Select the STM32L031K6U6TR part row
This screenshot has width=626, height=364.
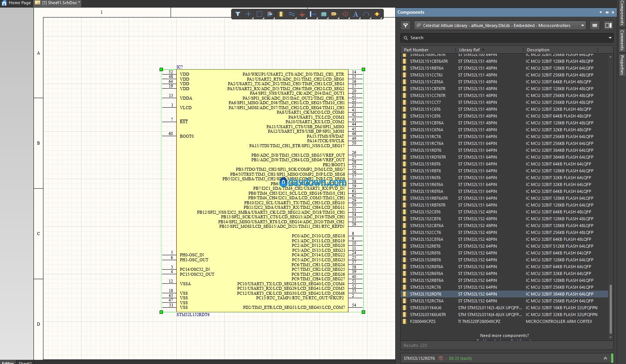point(505,315)
